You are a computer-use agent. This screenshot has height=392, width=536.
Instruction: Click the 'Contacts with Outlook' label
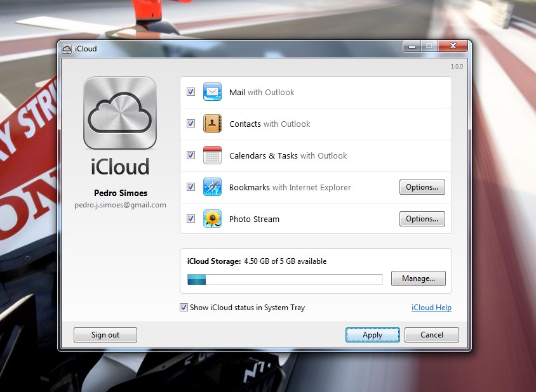[x=270, y=124]
